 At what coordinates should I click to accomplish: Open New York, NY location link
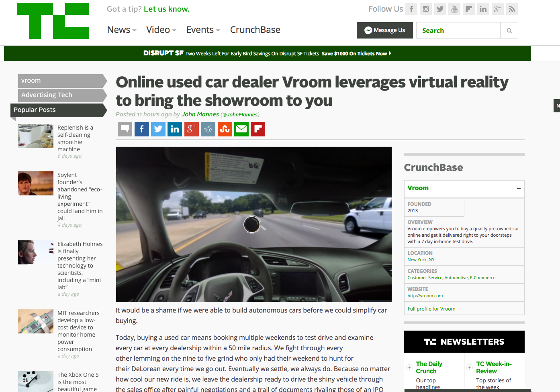[x=421, y=260]
